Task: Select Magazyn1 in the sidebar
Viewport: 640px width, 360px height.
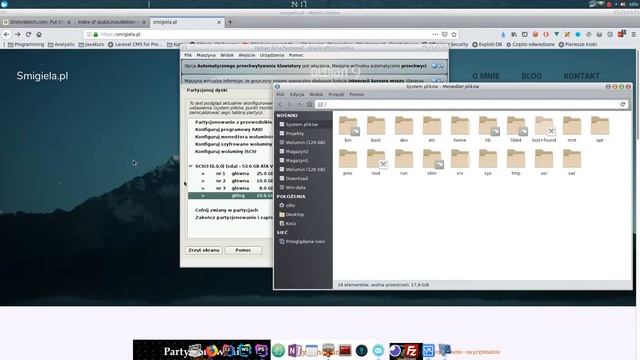Action: point(304,160)
